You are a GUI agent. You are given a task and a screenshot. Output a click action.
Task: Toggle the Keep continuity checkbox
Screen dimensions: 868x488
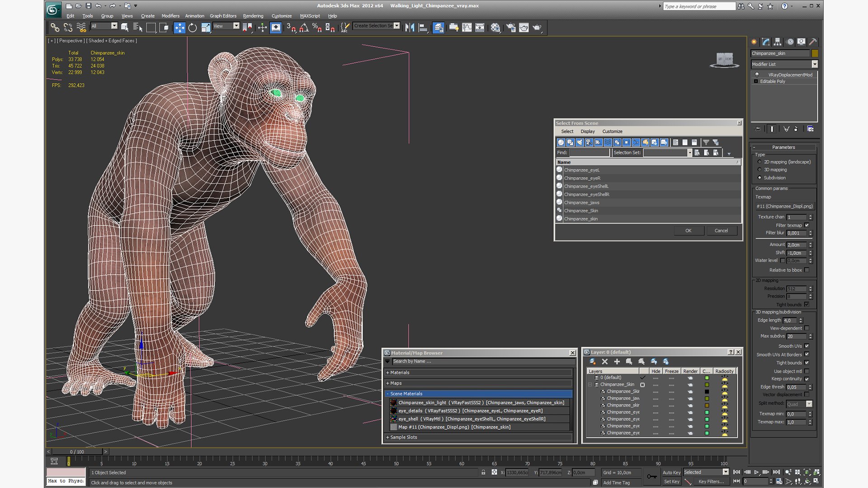pos(807,379)
